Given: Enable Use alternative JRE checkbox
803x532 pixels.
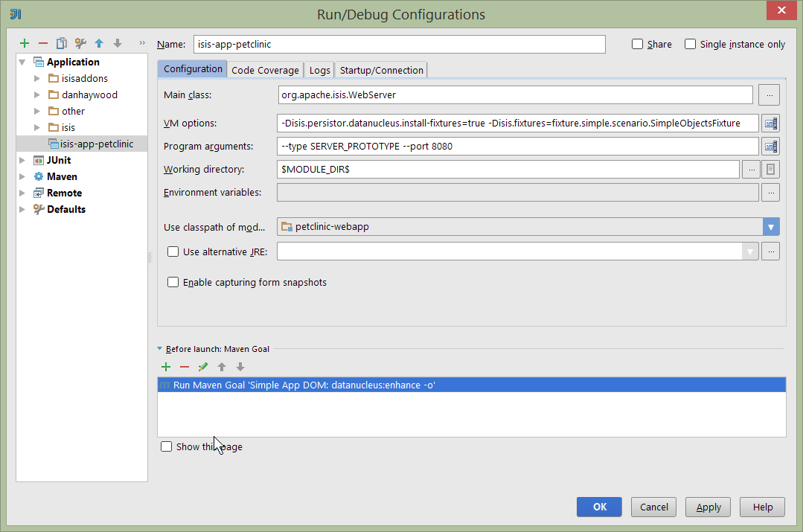Looking at the screenshot, I should point(173,252).
